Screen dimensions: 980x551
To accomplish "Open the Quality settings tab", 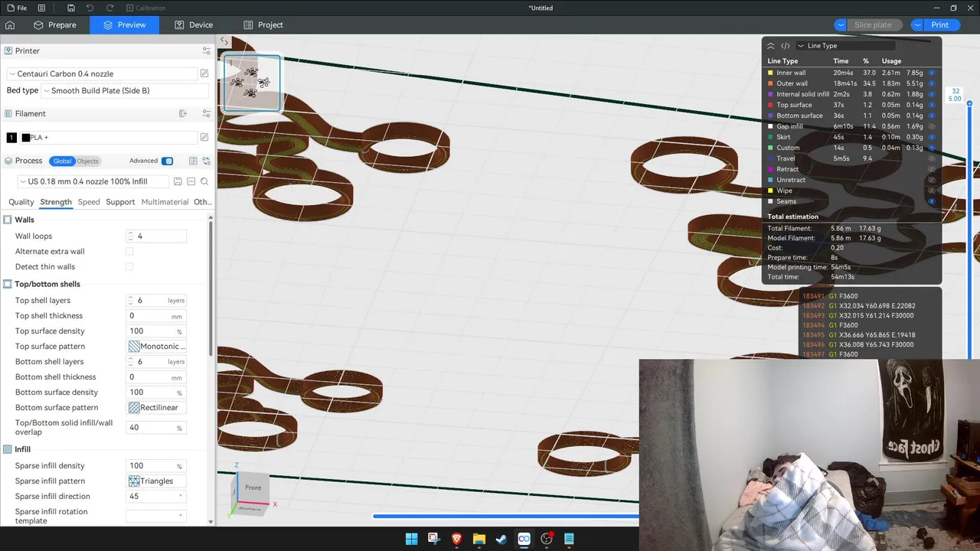I will click(21, 202).
